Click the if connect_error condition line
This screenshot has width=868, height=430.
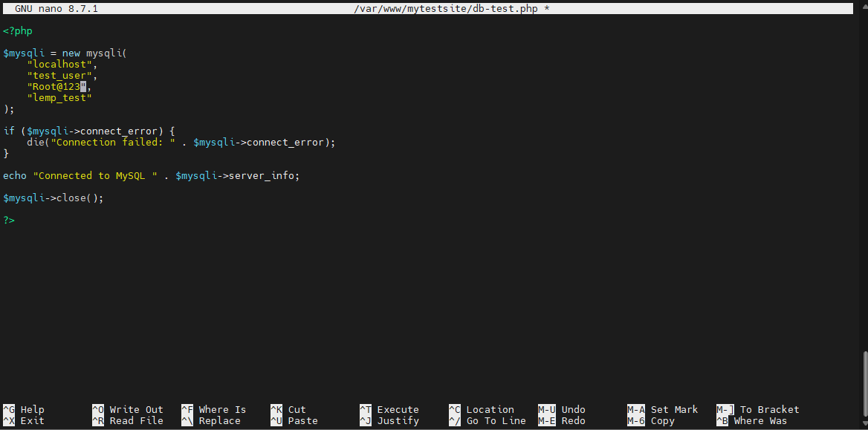pyautogui.click(x=89, y=131)
